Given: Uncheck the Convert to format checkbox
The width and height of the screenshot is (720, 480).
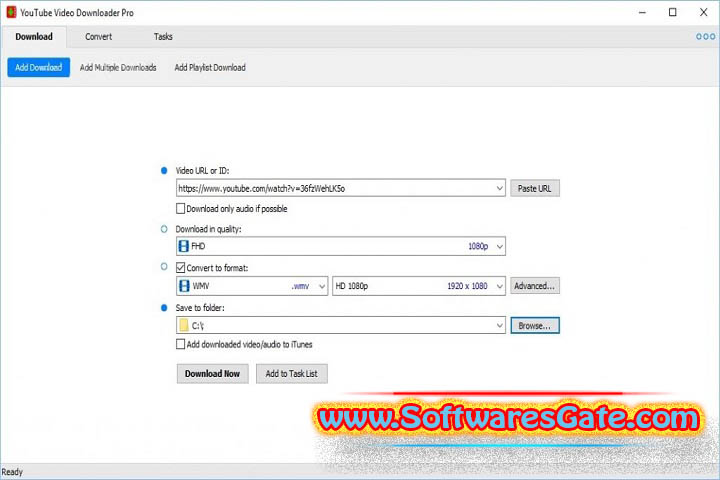Looking at the screenshot, I should pyautogui.click(x=180, y=267).
